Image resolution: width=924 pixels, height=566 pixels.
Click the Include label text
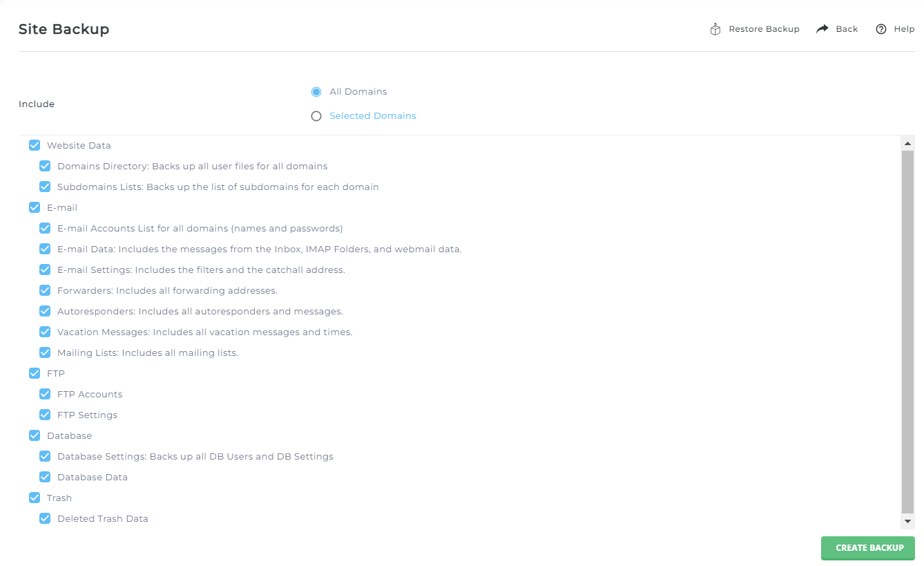(x=37, y=104)
